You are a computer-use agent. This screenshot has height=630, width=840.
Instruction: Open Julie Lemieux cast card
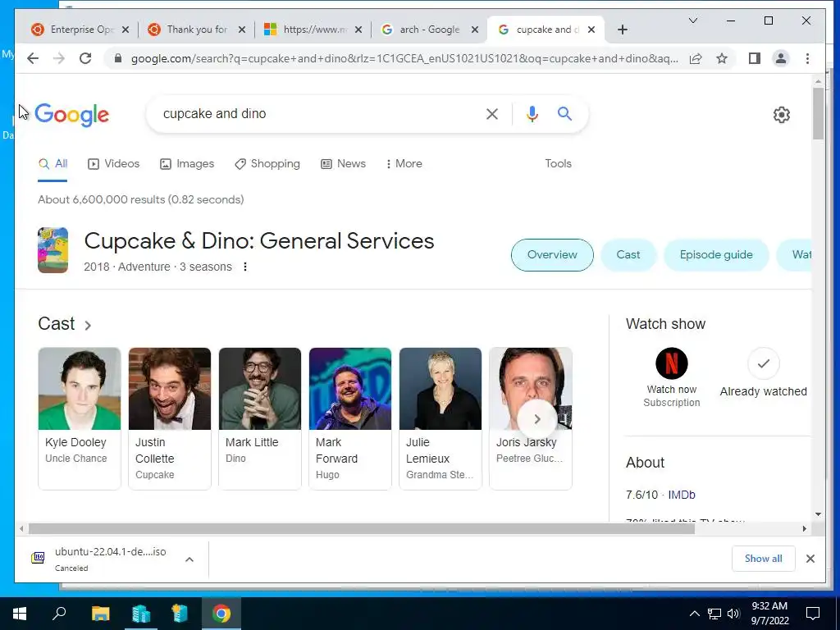(441, 418)
